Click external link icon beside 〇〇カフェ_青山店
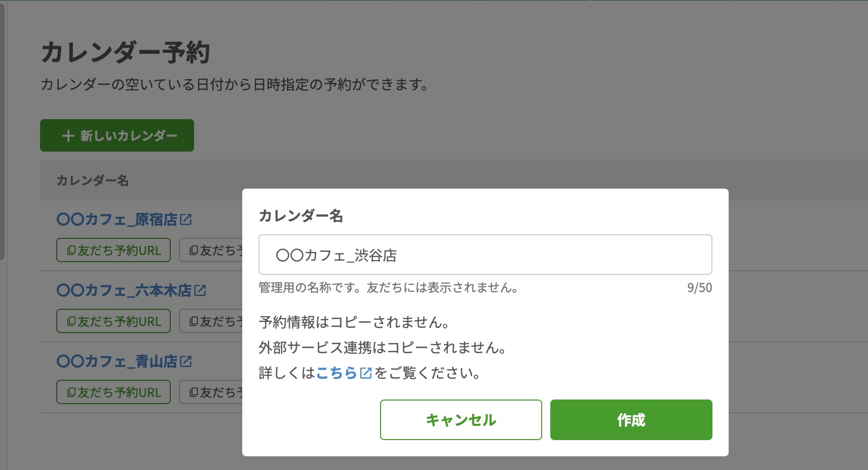Screen dimensions: 868x470 (x=186, y=361)
